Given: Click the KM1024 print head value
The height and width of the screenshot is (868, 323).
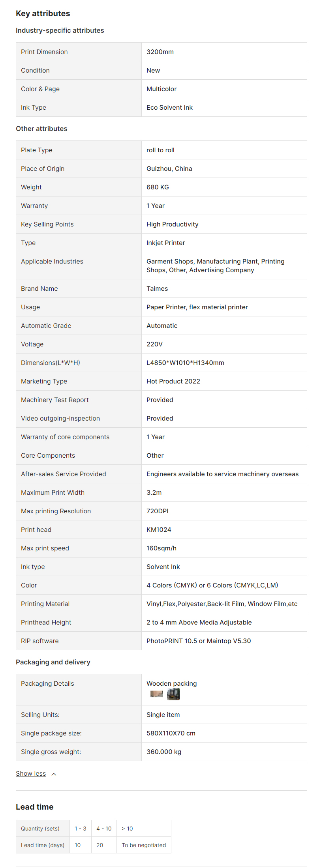Looking at the screenshot, I should click(x=159, y=529).
